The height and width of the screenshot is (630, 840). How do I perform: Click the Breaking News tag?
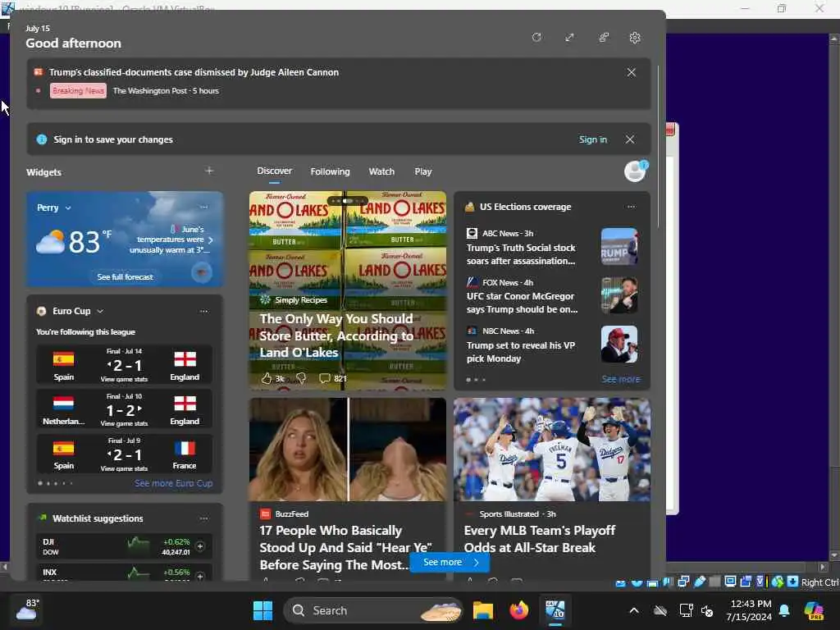point(78,91)
